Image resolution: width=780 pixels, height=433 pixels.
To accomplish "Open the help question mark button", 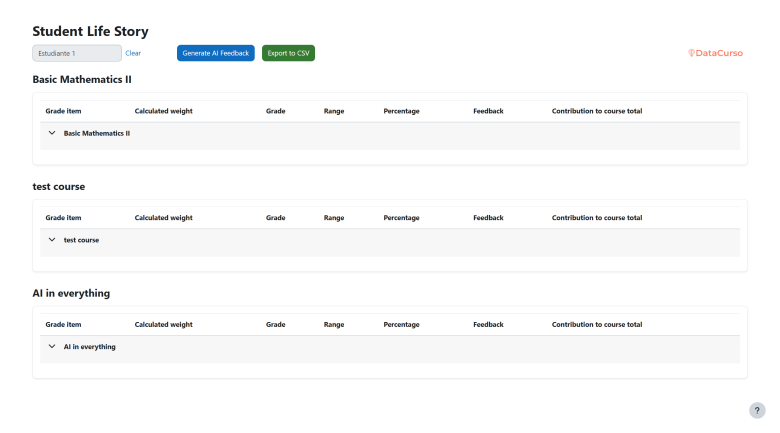I will (x=757, y=410).
